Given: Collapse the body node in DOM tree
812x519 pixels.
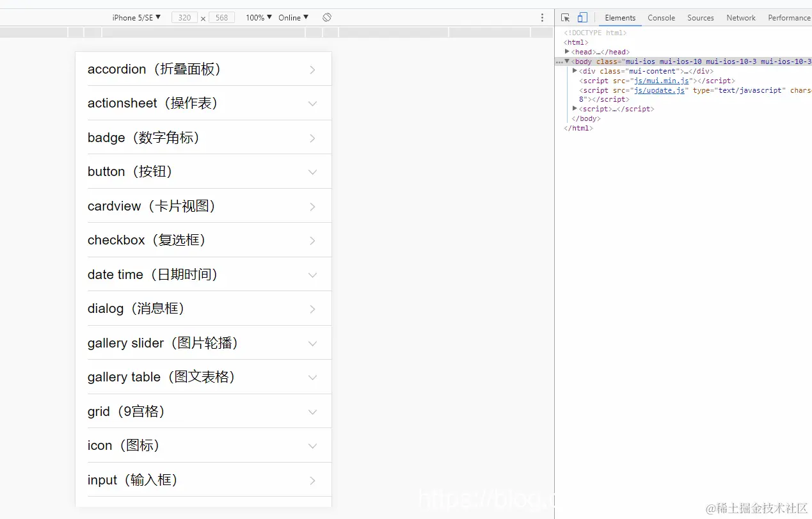Looking at the screenshot, I should (x=567, y=61).
